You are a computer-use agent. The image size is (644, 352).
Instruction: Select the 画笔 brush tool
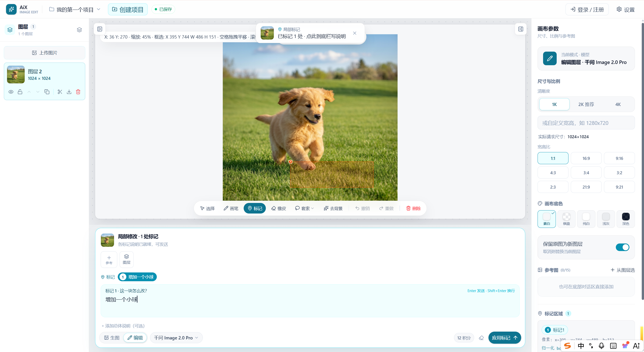(231, 208)
